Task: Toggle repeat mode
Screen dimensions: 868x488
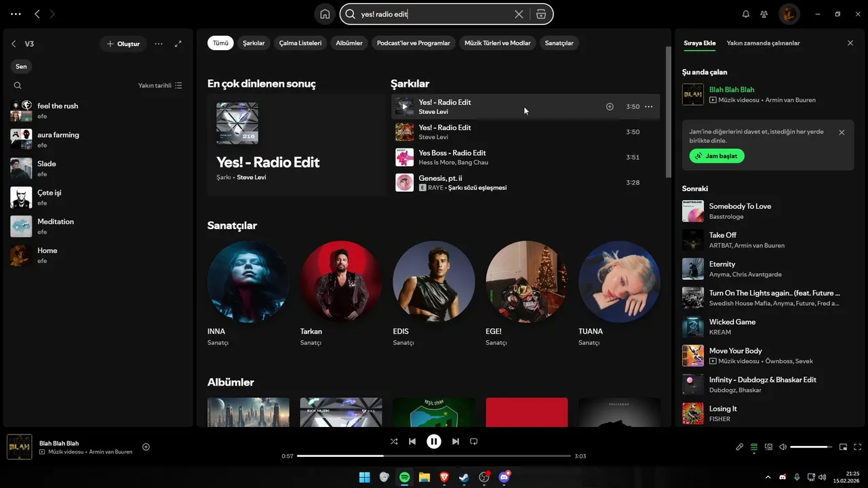Action: pyautogui.click(x=474, y=441)
